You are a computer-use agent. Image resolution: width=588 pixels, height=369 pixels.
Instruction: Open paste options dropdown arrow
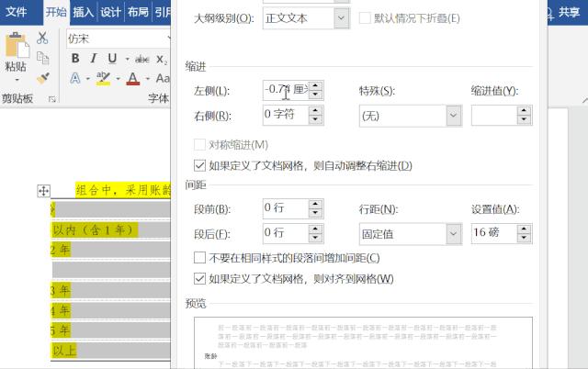point(17,80)
